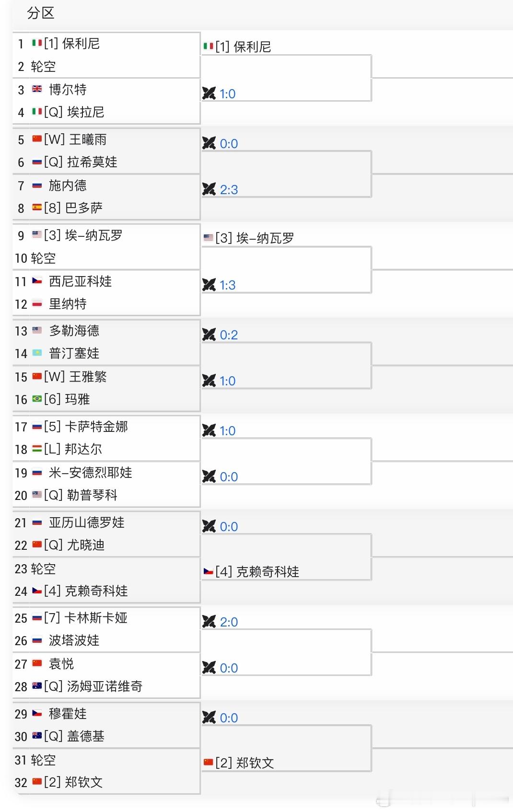Viewport: 513px width, 812px height.
Task: Open the 1:0 link for 卡萨特金娜 vs 邦达尔
Action: (x=227, y=430)
